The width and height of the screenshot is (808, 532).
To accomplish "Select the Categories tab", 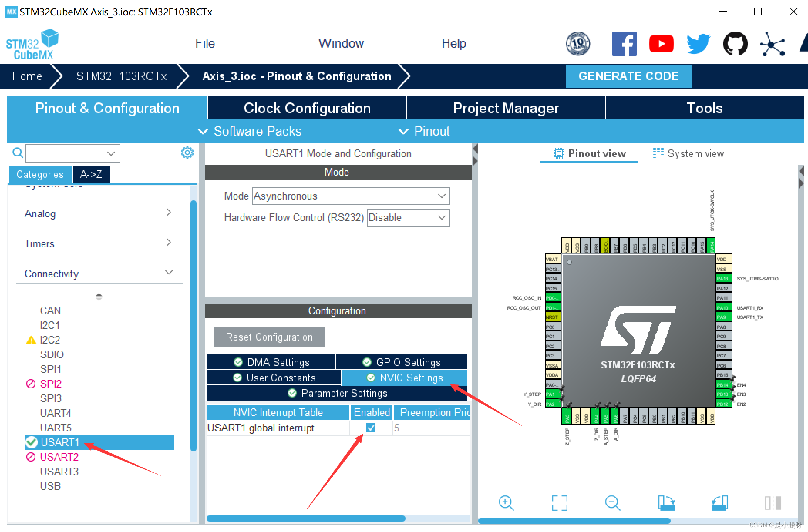I will click(x=40, y=175).
